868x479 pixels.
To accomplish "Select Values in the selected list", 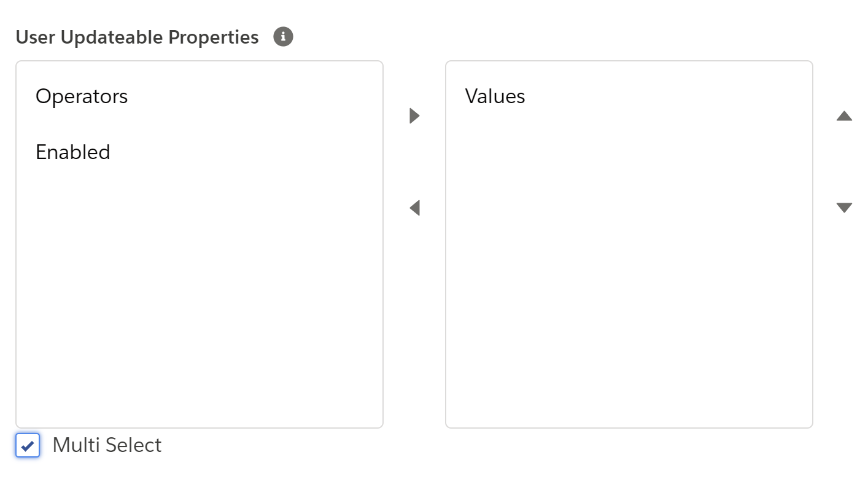I will [x=495, y=96].
